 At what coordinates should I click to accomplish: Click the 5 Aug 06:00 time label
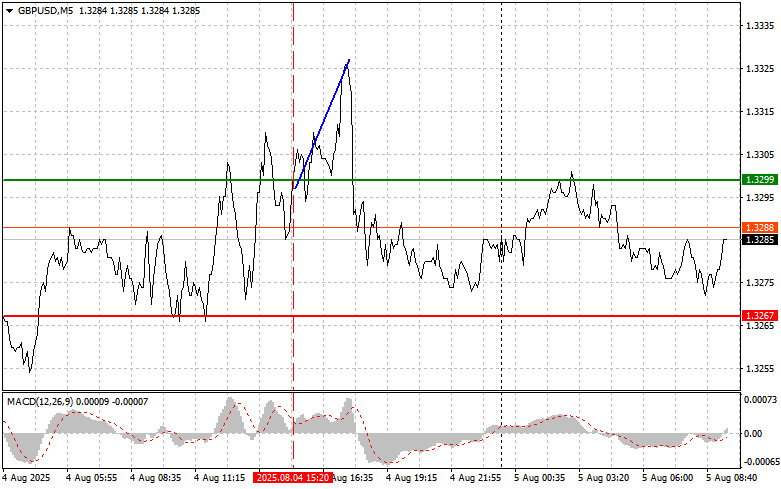pyautogui.click(x=667, y=478)
